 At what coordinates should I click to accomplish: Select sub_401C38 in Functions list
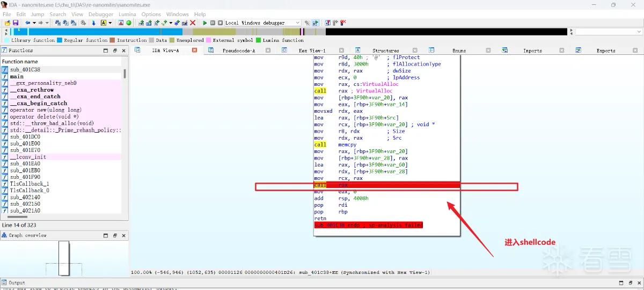(61, 70)
